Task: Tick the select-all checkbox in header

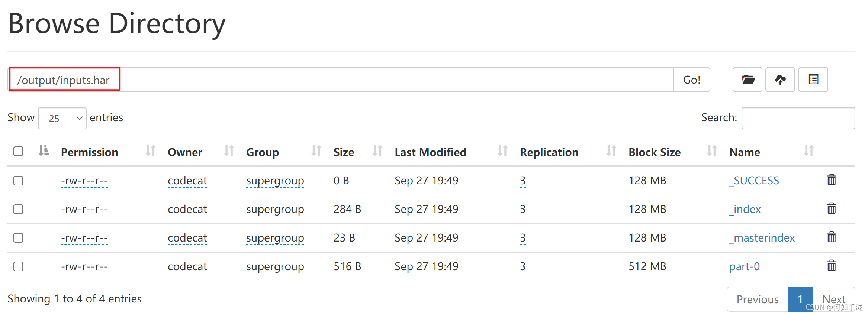Action: 18,151
